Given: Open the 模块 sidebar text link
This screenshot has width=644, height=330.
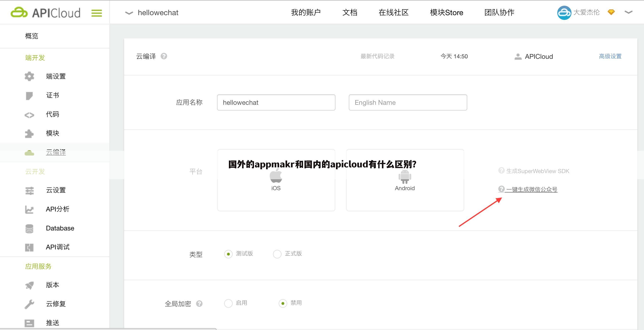Looking at the screenshot, I should tap(53, 133).
